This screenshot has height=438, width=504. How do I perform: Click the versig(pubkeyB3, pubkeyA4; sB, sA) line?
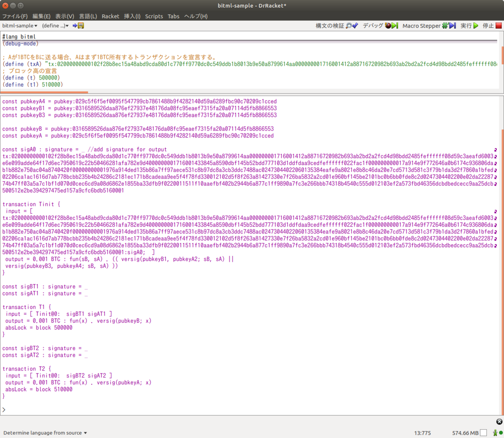62,266
